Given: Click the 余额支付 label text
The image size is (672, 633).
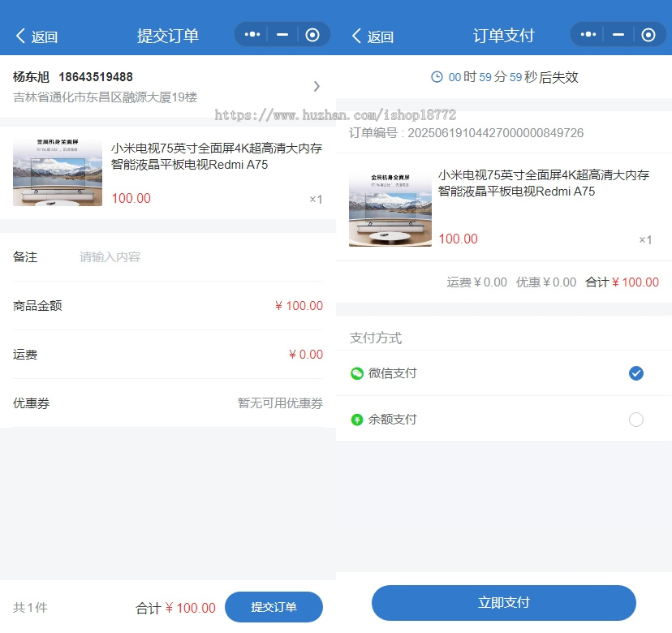Looking at the screenshot, I should tap(393, 419).
